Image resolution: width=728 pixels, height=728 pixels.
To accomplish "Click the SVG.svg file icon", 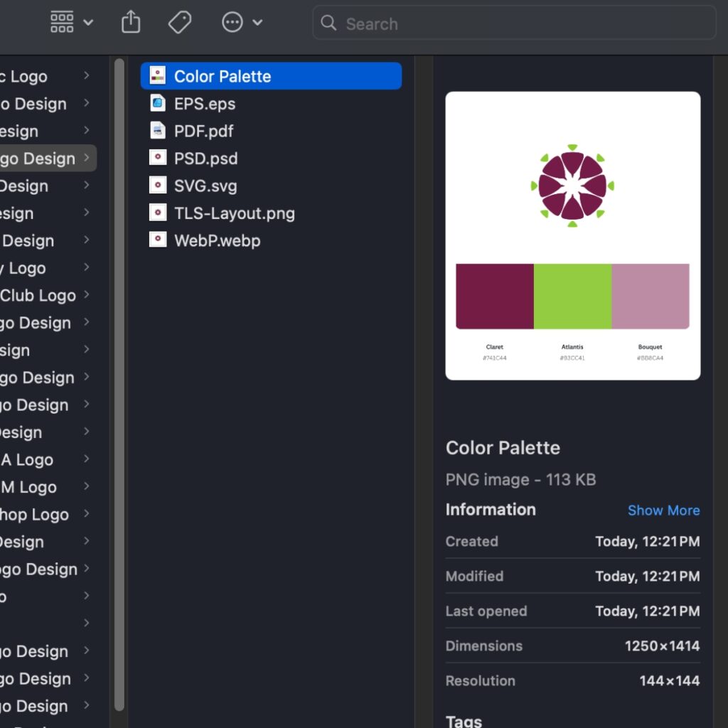I will [157, 186].
